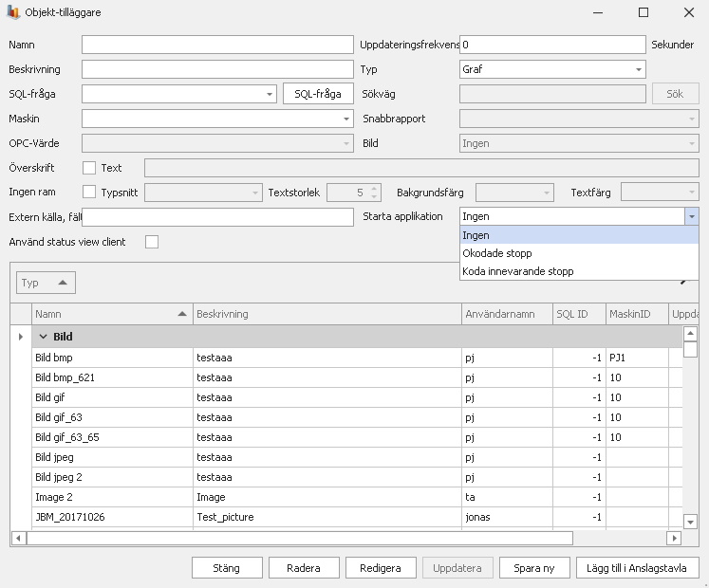This screenshot has width=709, height=588.
Task: Click the grid scroll down arrow
Action: [x=690, y=522]
